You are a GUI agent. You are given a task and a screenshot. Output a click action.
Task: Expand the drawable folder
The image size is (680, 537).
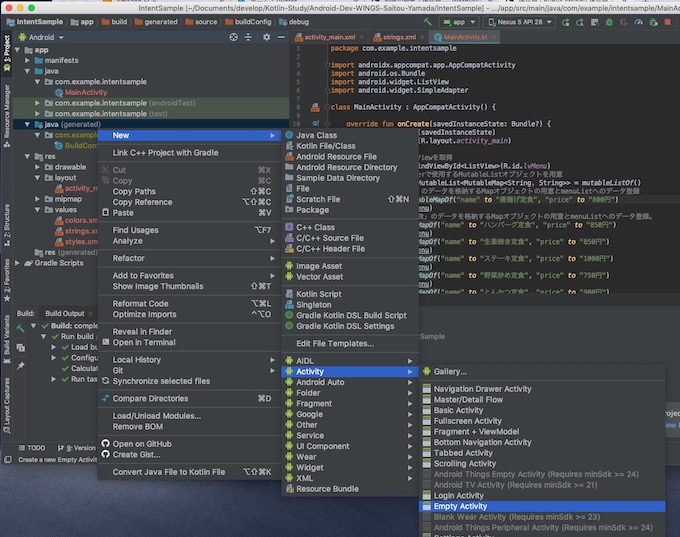37,167
